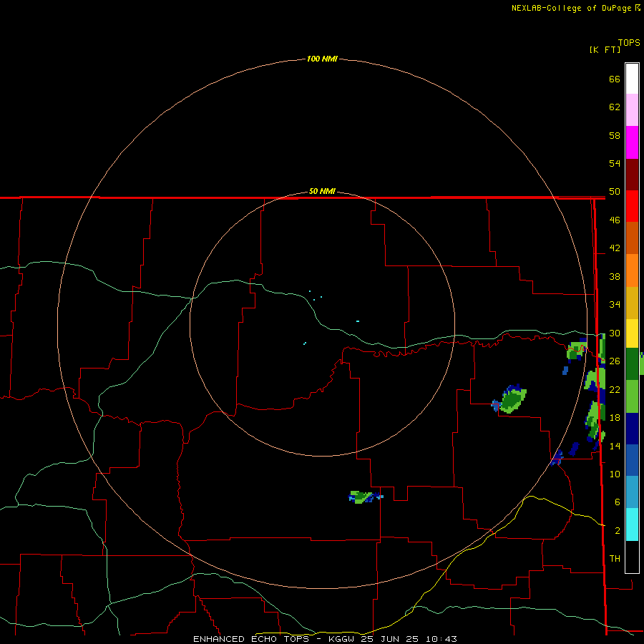Click the legend value "2"
The width and height of the screenshot is (644, 644).
pyautogui.click(x=617, y=531)
